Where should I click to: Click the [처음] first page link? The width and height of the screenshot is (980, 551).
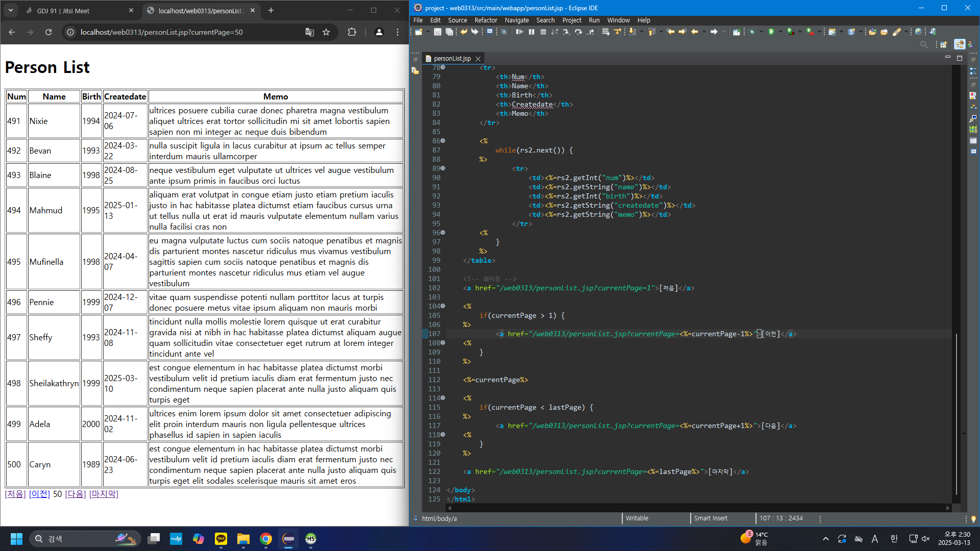(x=15, y=494)
